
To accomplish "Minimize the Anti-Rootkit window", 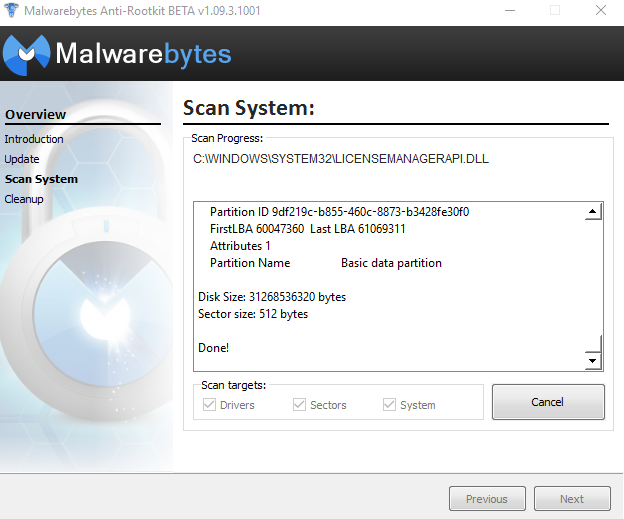I will click(510, 10).
